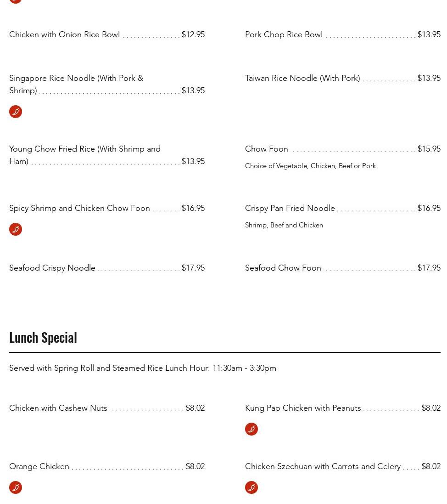Click the Orange Chicken dish title
This screenshot has width=447, height=504.
[39, 466]
